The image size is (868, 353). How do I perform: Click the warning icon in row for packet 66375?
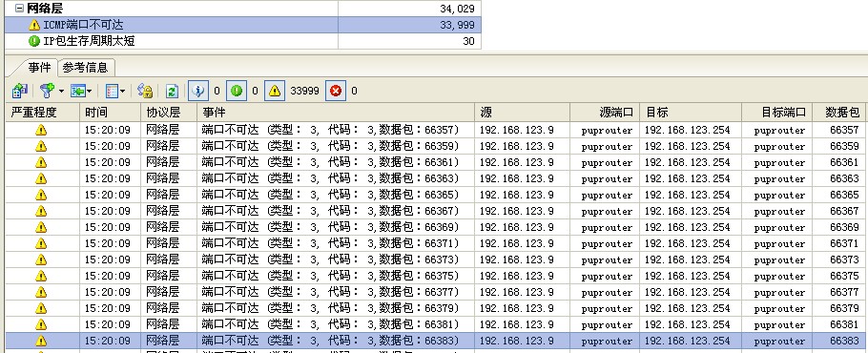[x=41, y=276]
